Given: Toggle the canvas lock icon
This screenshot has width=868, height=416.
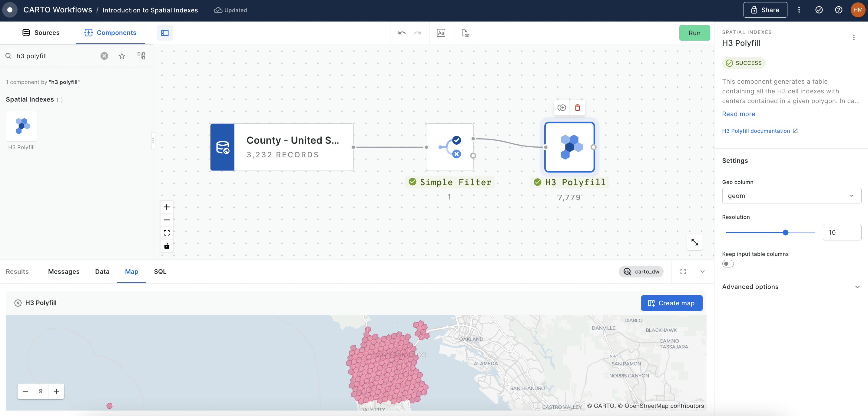Looking at the screenshot, I should pos(167,246).
